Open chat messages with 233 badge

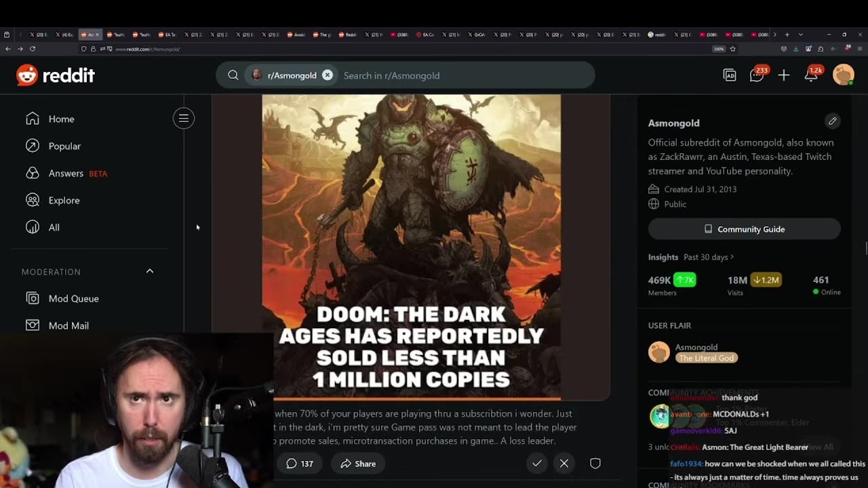coord(757,75)
